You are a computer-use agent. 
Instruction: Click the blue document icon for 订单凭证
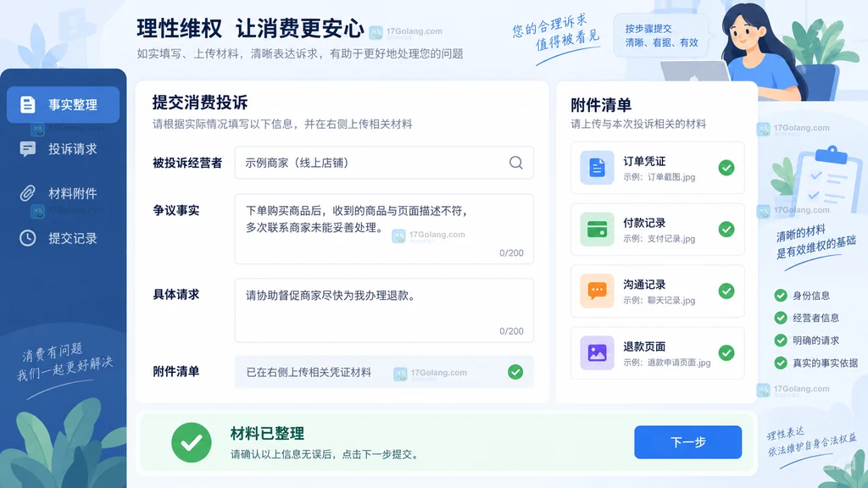[x=598, y=168]
